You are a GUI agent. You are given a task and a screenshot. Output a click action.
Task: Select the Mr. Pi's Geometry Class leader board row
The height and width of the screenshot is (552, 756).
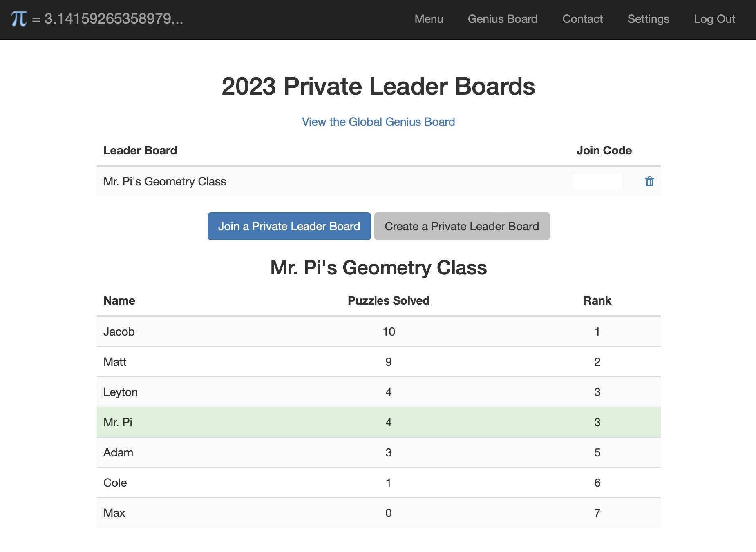[x=379, y=181]
